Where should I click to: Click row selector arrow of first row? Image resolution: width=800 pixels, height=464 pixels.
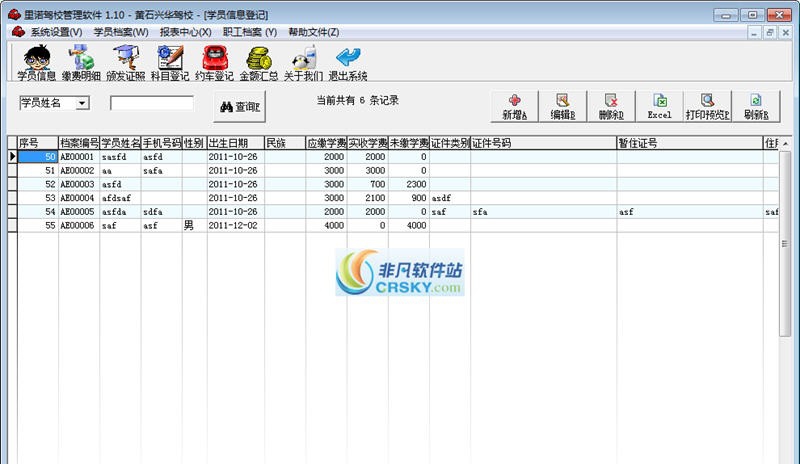point(13,157)
